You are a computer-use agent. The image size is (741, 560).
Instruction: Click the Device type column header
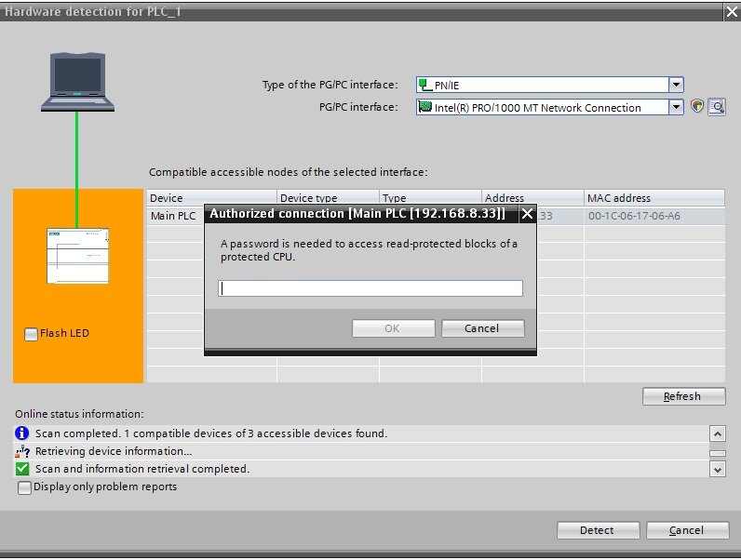(328, 198)
